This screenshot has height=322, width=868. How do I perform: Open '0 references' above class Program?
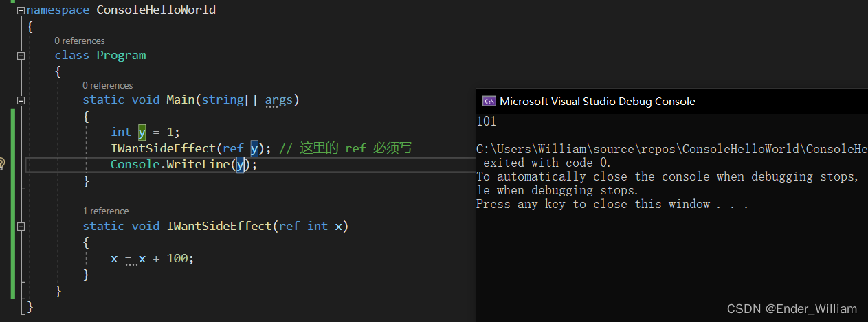pyautogui.click(x=80, y=41)
